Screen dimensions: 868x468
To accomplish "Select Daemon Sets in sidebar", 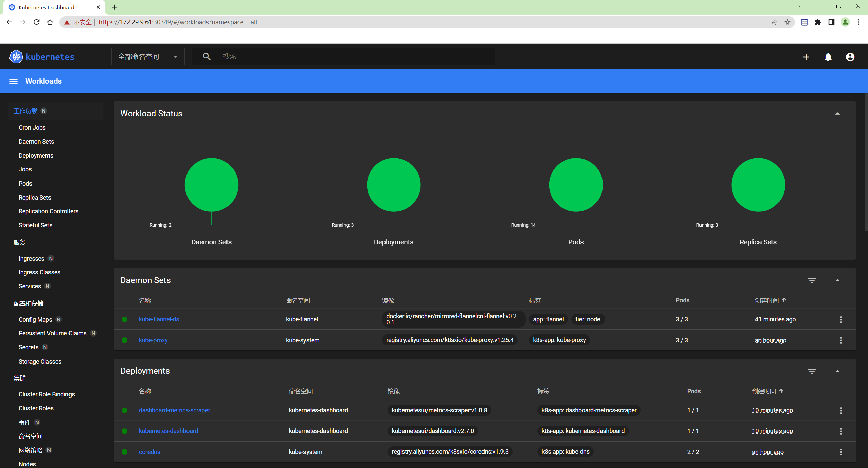I will tap(36, 142).
